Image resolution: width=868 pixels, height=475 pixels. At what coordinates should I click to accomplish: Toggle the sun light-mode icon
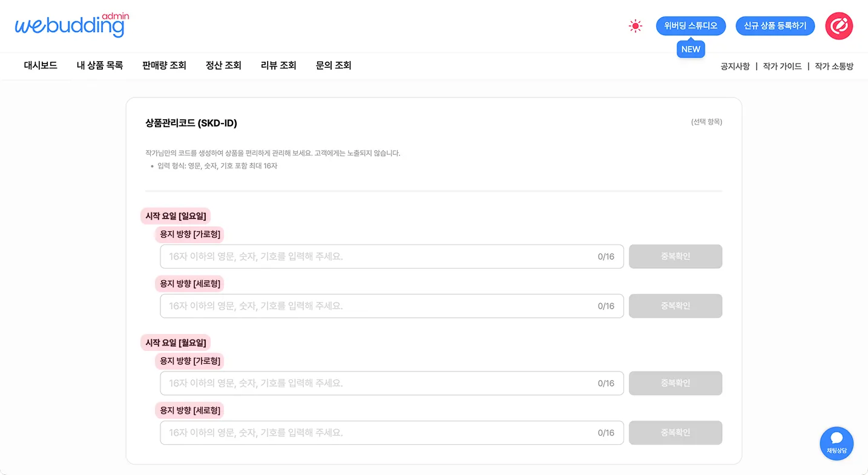pos(635,26)
